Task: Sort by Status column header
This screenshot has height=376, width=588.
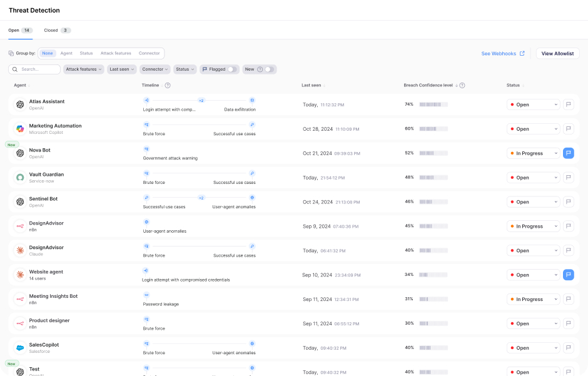Action: 515,86
